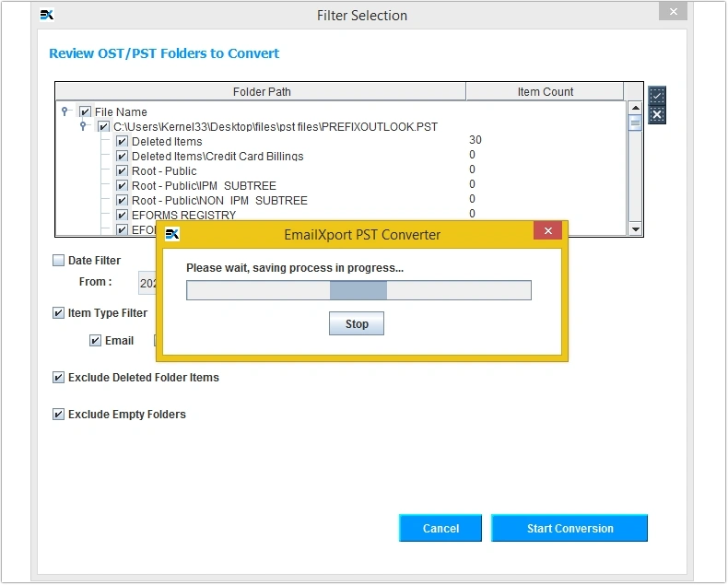Click the Folder Path column header
The width and height of the screenshot is (728, 585).
pos(261,92)
